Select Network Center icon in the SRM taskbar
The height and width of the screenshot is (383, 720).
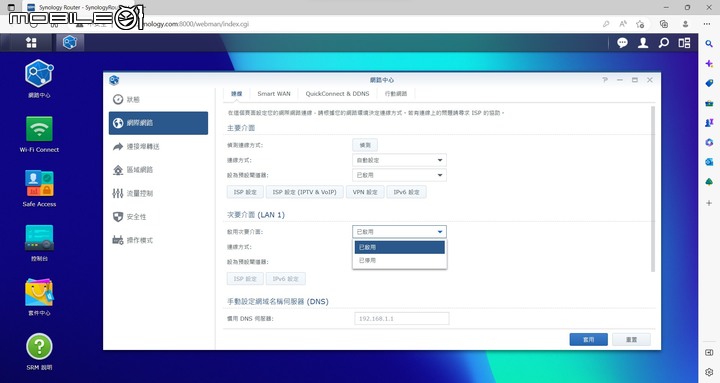[70, 43]
